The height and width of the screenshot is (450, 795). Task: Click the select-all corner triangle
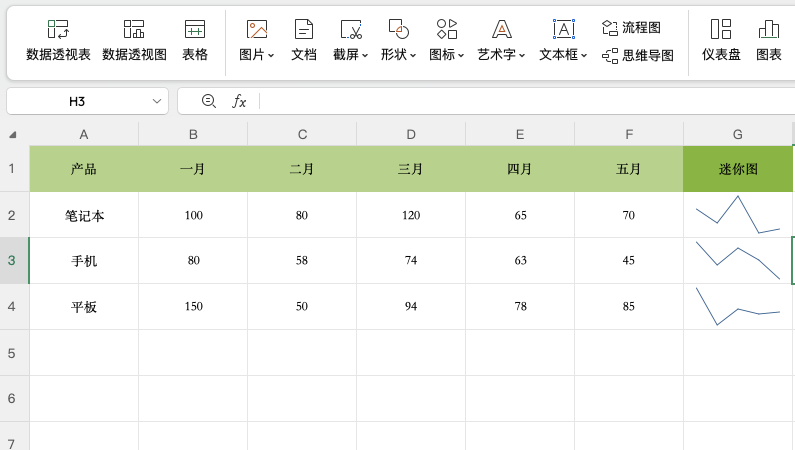13,134
